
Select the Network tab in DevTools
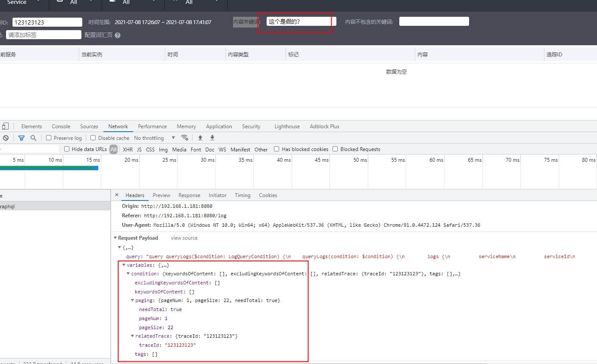118,126
